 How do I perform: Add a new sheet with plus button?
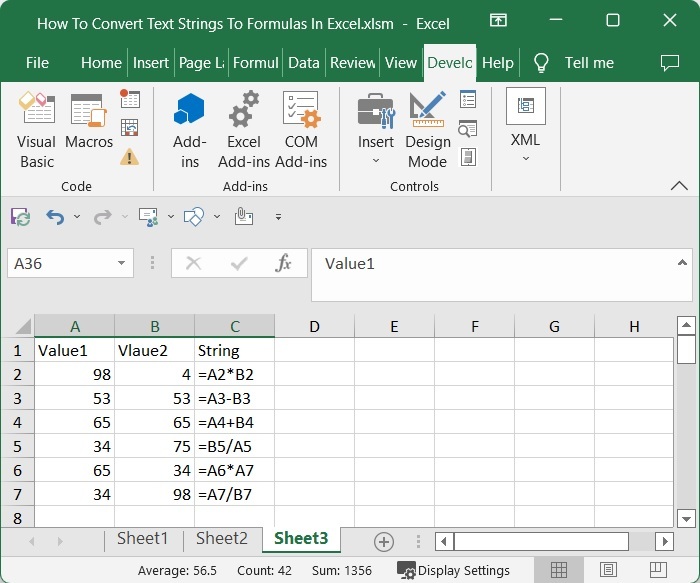(383, 541)
